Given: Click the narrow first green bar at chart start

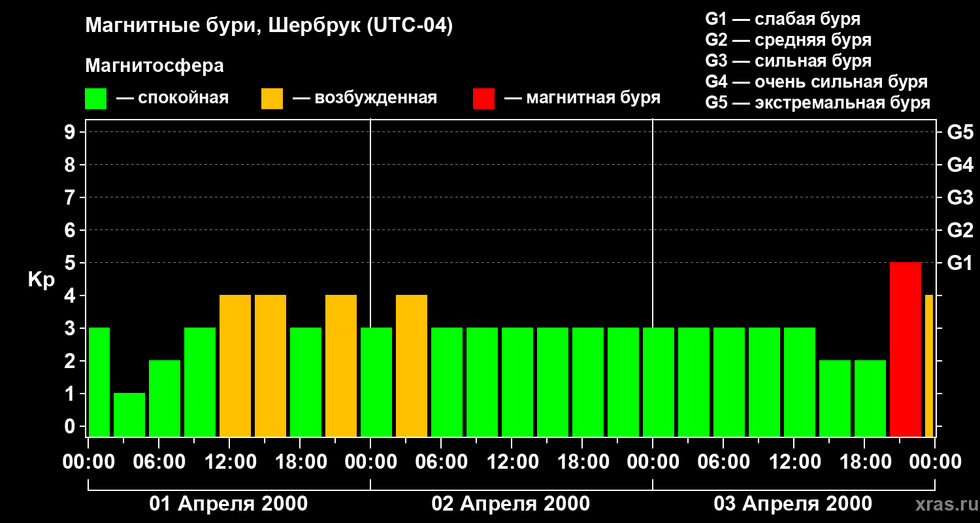Looking at the screenshot, I should pyautogui.click(x=99, y=382).
